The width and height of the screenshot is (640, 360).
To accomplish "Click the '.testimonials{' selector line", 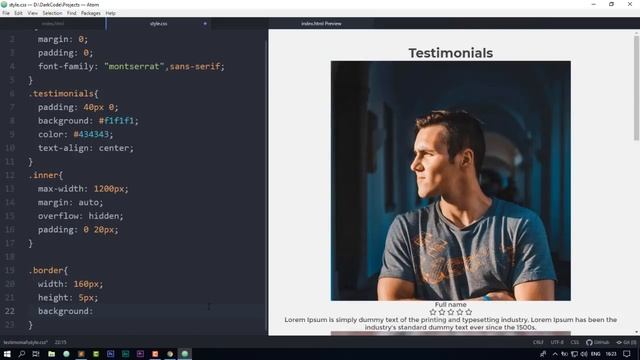I will click(x=63, y=93).
